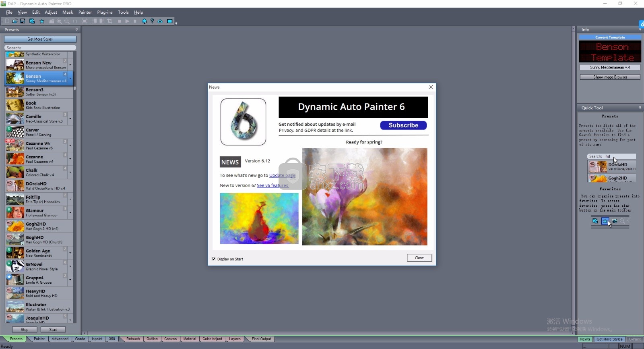This screenshot has width=644, height=349.
Task: Switch to the Color Adjust tab
Action: (x=212, y=339)
